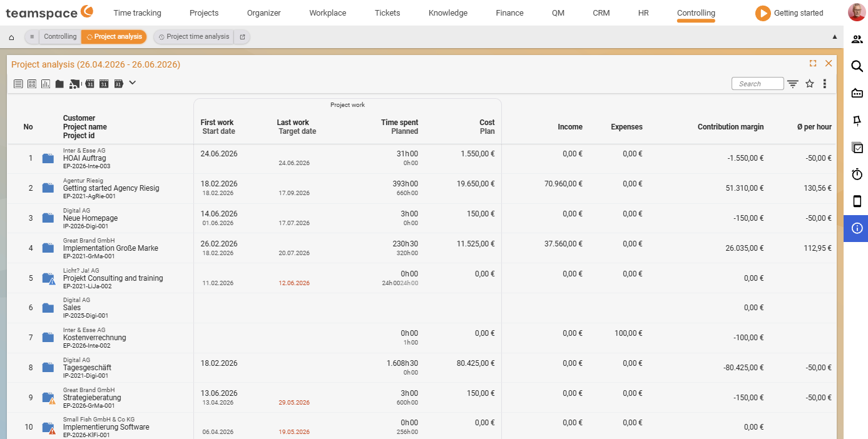Image resolution: width=868 pixels, height=439 pixels.
Task: Open Workplace menu
Action: [328, 13]
